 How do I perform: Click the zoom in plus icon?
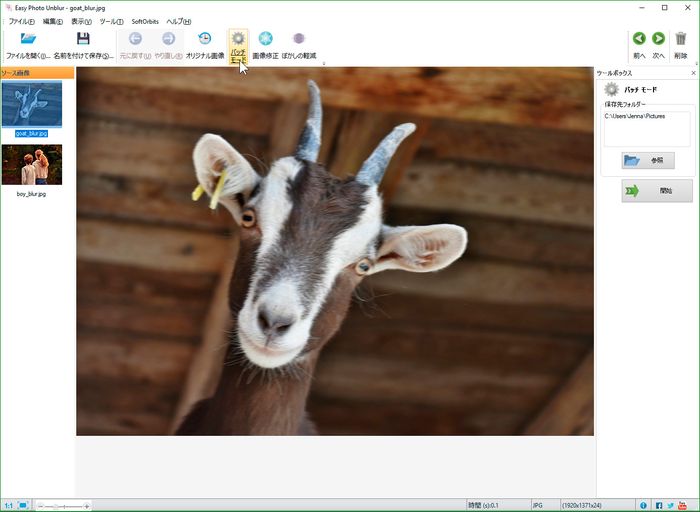(87, 506)
